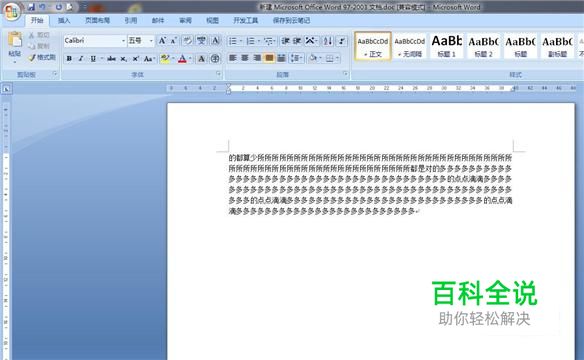Viewport: 584px width, 360px height.
Task: Switch to the 插入 (Insert) tab
Action: pos(64,20)
